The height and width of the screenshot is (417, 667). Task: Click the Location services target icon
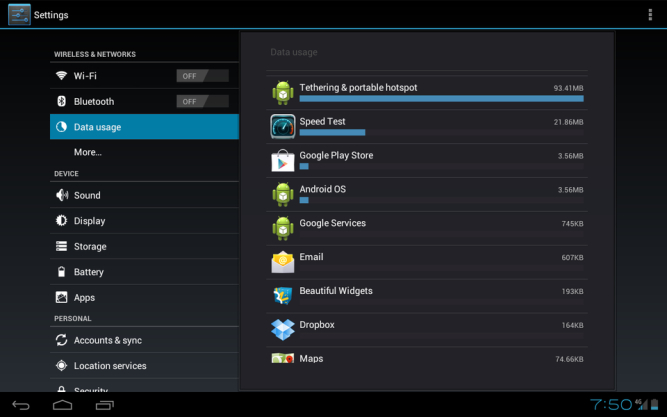(x=61, y=366)
